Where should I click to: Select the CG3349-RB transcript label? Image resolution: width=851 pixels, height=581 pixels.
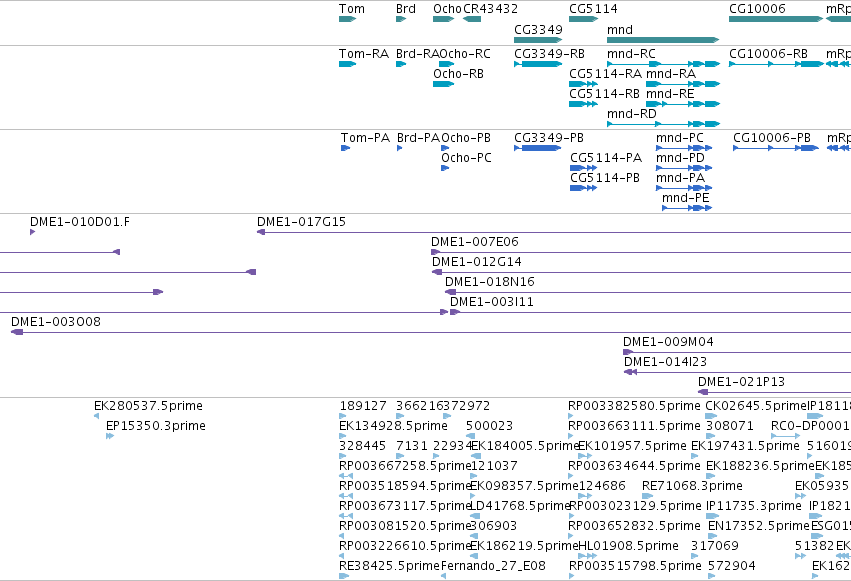pos(549,54)
